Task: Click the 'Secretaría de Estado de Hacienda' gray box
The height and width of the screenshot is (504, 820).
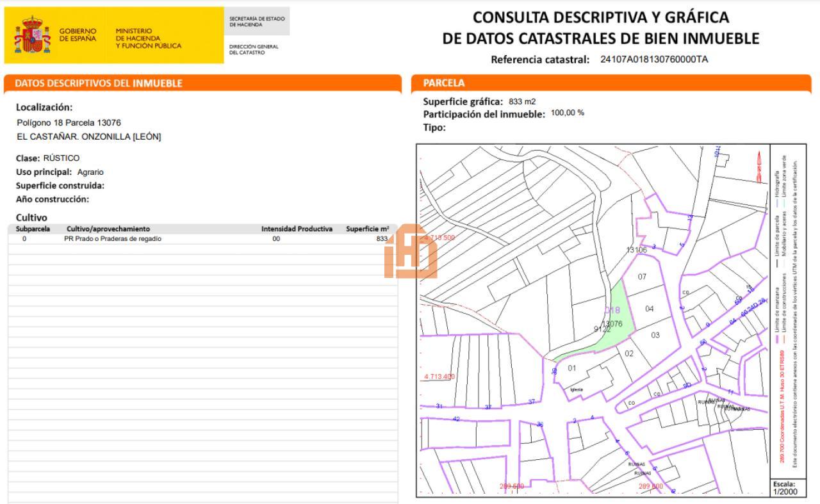Action: click(x=257, y=22)
